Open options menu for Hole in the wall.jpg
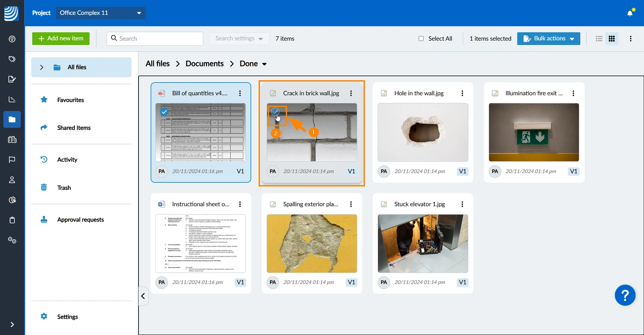644x335 pixels. (x=462, y=93)
